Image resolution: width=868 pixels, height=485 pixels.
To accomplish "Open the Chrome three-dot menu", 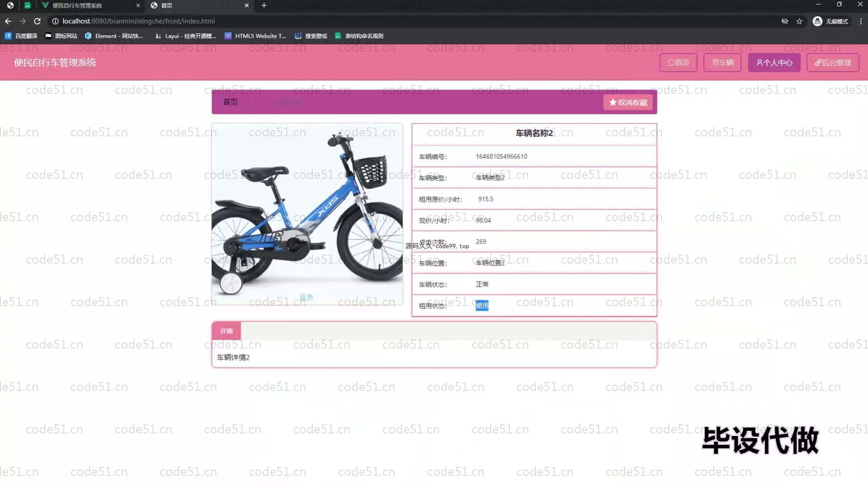I will (x=861, y=21).
